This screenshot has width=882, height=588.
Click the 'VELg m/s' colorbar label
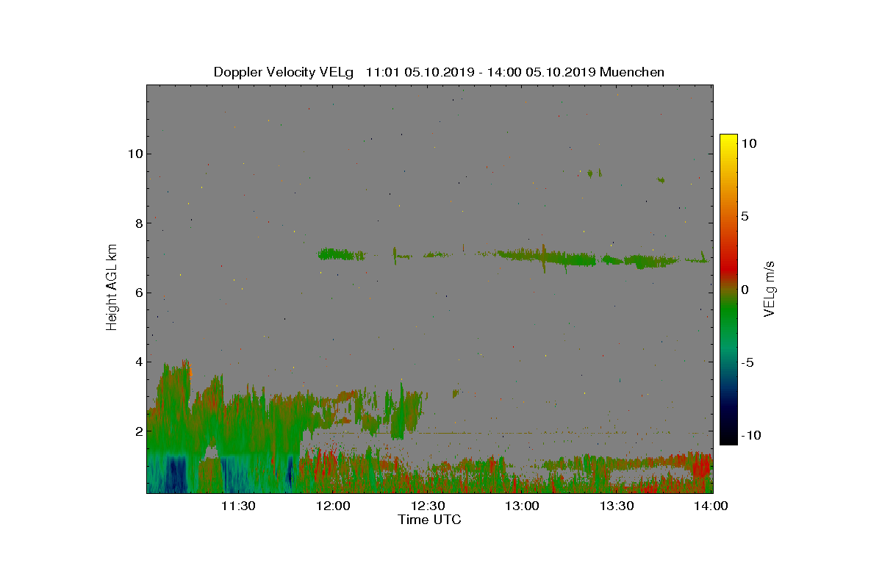pos(770,288)
